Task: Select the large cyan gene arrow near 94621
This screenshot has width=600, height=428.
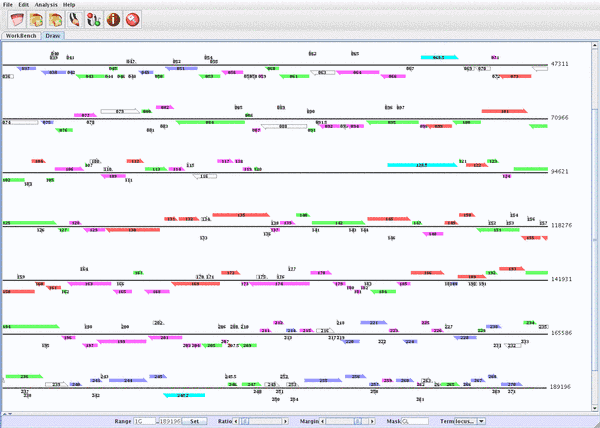Action: click(421, 164)
